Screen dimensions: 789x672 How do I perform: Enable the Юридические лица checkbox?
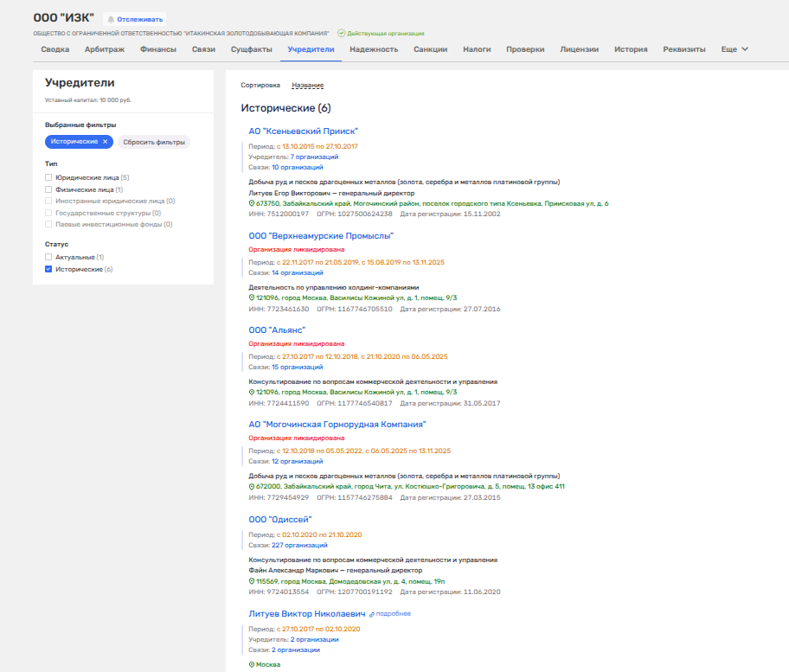tap(49, 177)
